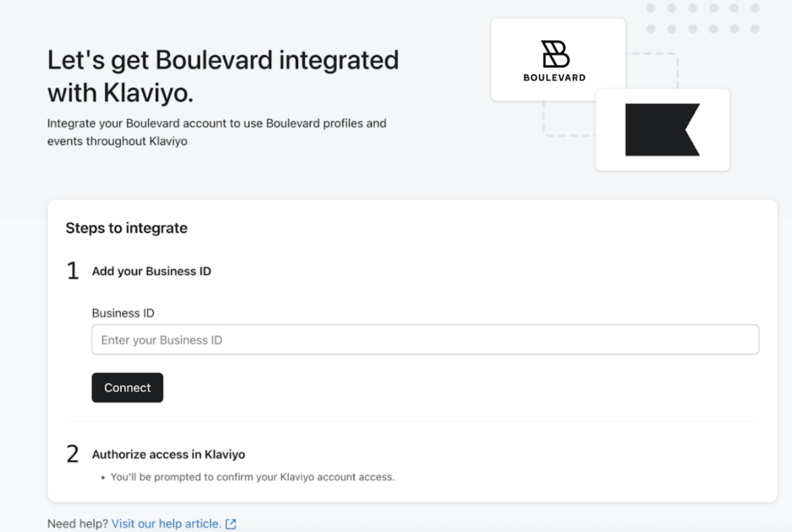Click the Boulevard B logo icon
The width and height of the screenshot is (792, 532).
click(555, 54)
